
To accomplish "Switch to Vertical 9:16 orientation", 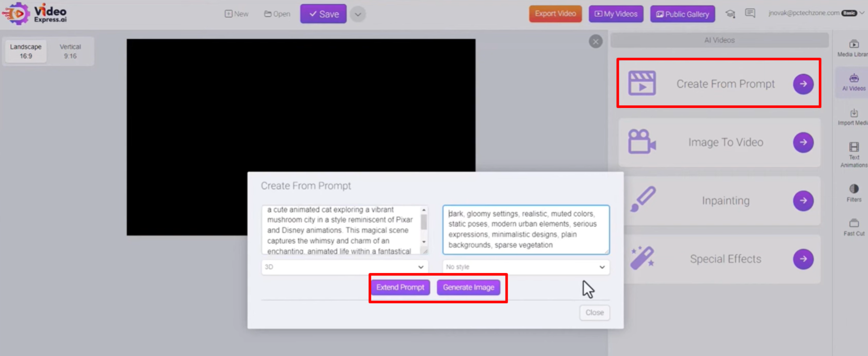I will 70,51.
